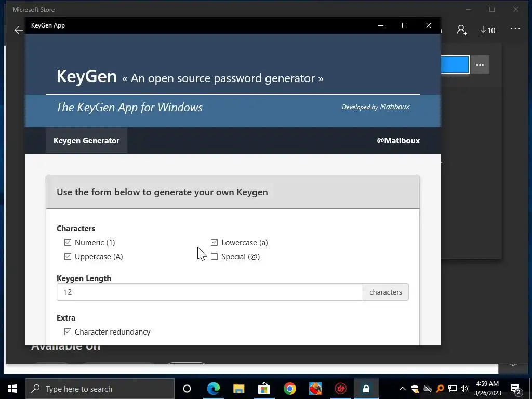
Task: Go back in Microsoft Store window
Action: tap(19, 30)
